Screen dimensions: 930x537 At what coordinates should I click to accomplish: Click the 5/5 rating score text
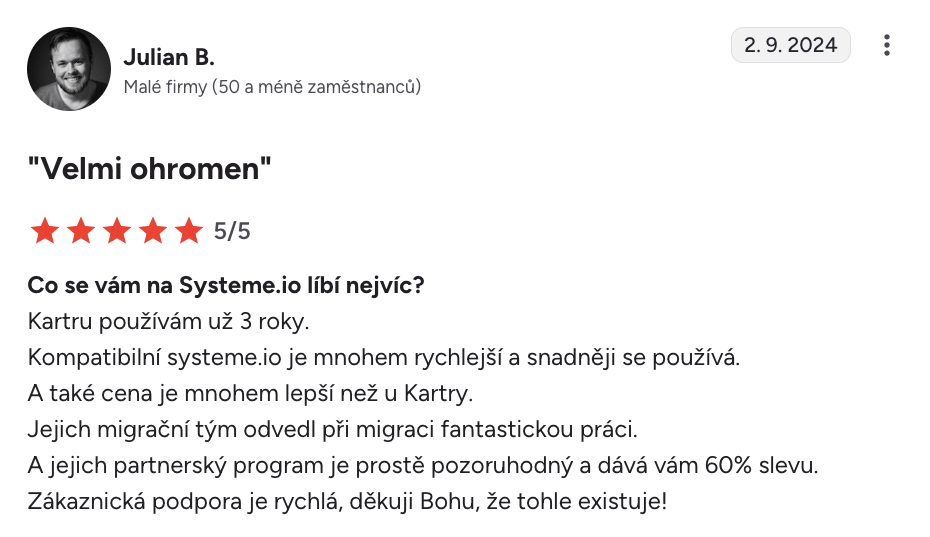[x=232, y=232]
